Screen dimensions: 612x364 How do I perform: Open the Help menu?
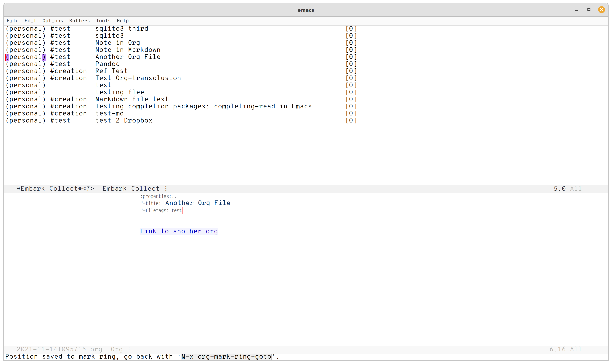coord(122,21)
